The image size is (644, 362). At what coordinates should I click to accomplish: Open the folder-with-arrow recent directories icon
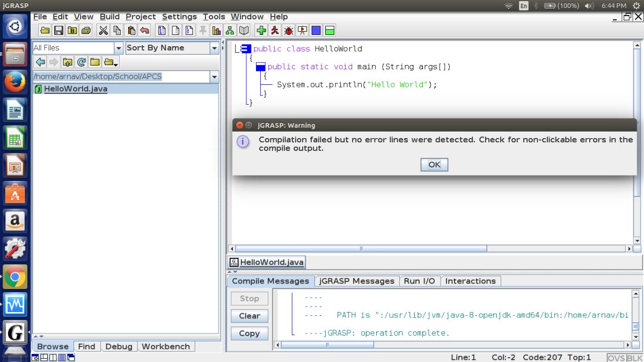pyautogui.click(x=111, y=62)
